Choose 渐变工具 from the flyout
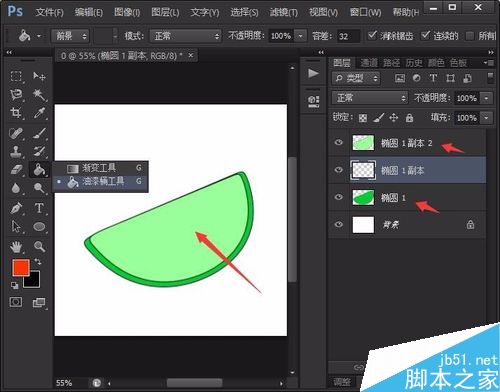Screen dimensions: 500x392 click(x=101, y=168)
